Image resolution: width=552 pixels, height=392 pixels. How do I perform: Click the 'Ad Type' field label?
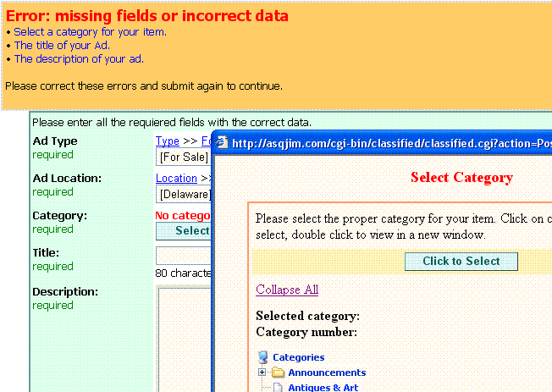(55, 141)
